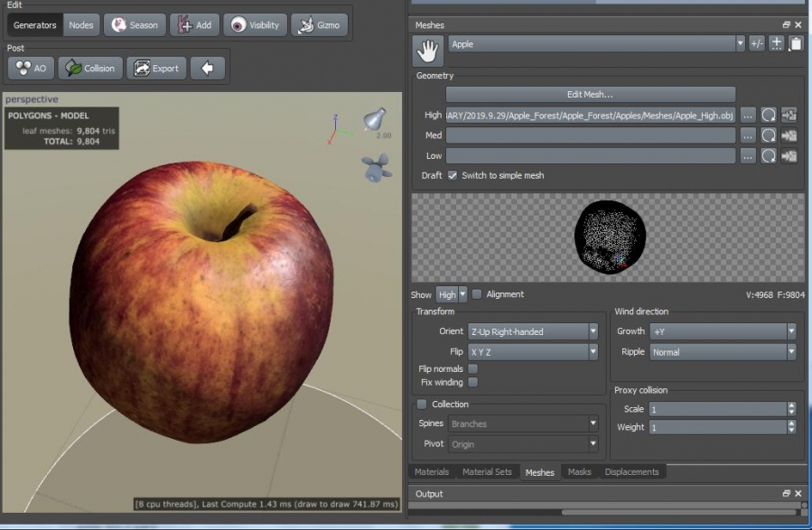Enable the Alignment checkbox
This screenshot has height=530, width=812.
[x=477, y=294]
